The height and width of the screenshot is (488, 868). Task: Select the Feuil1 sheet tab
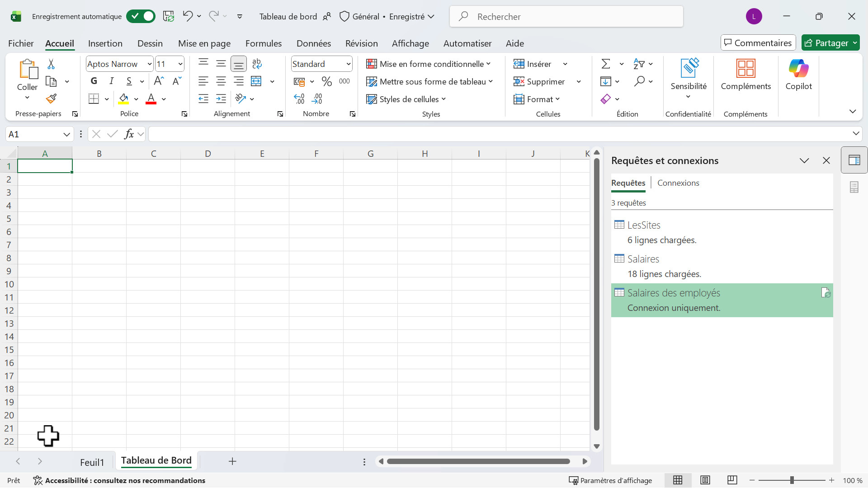click(x=92, y=462)
